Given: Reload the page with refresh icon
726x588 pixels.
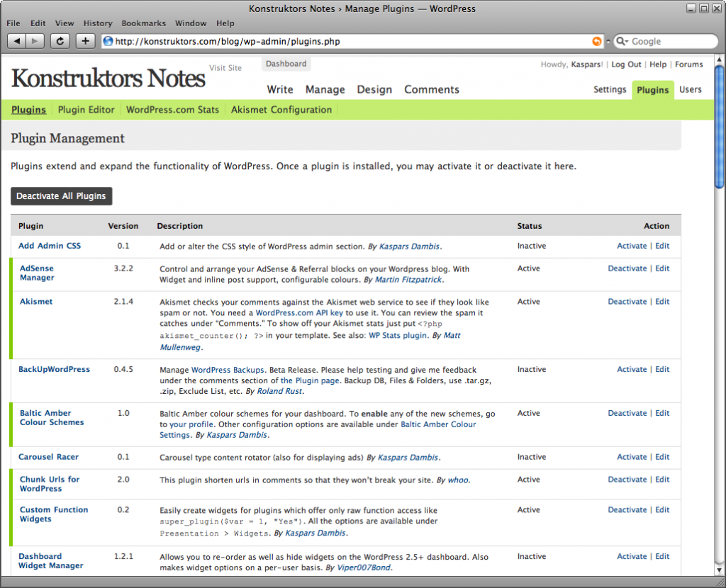Looking at the screenshot, I should [x=61, y=41].
